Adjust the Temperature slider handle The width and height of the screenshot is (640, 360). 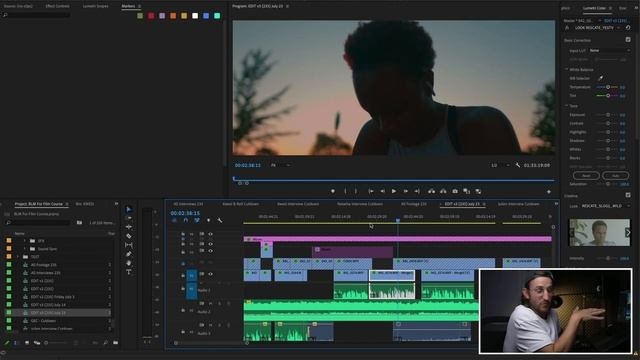point(608,87)
